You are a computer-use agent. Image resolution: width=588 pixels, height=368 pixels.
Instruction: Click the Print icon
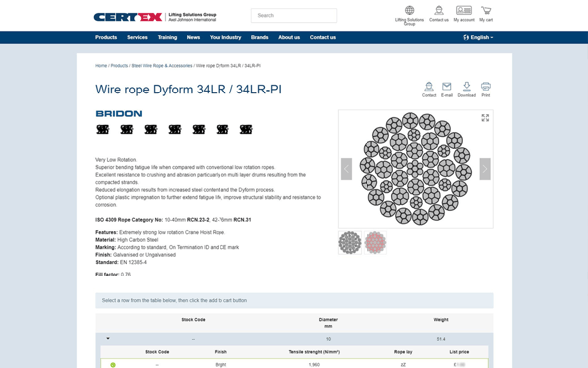tap(486, 87)
